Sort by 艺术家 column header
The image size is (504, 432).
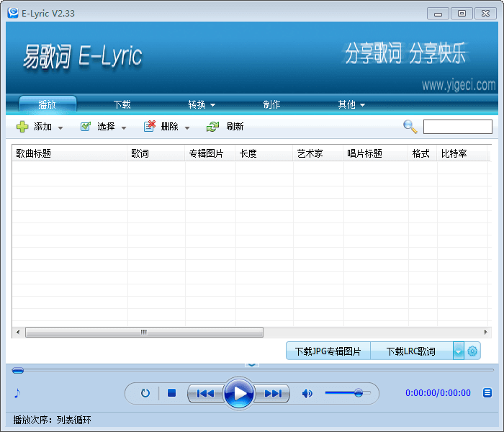click(318, 153)
